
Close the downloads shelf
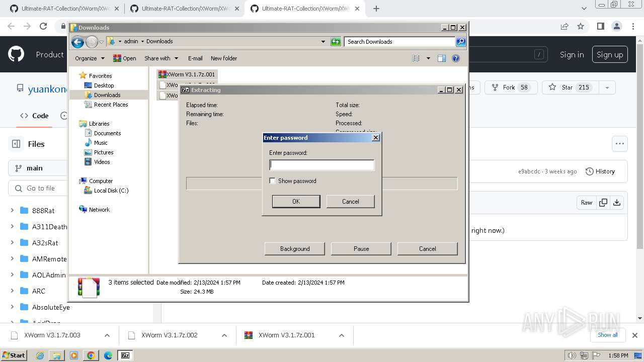click(634, 335)
